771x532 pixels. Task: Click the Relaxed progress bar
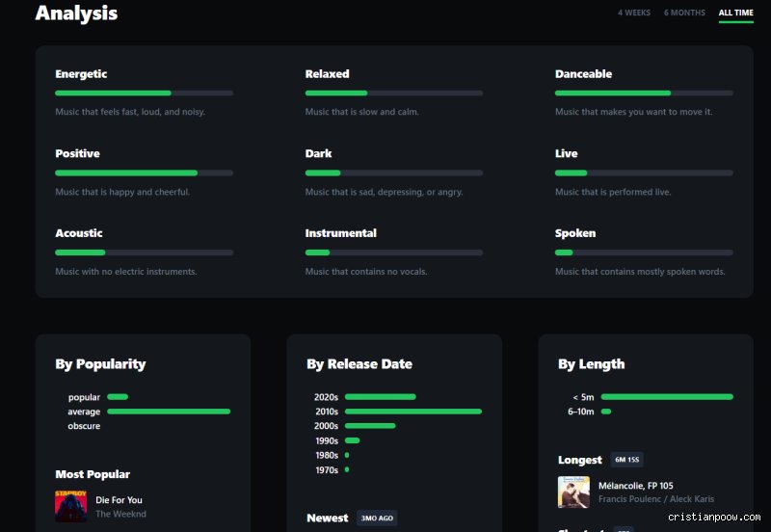point(394,93)
